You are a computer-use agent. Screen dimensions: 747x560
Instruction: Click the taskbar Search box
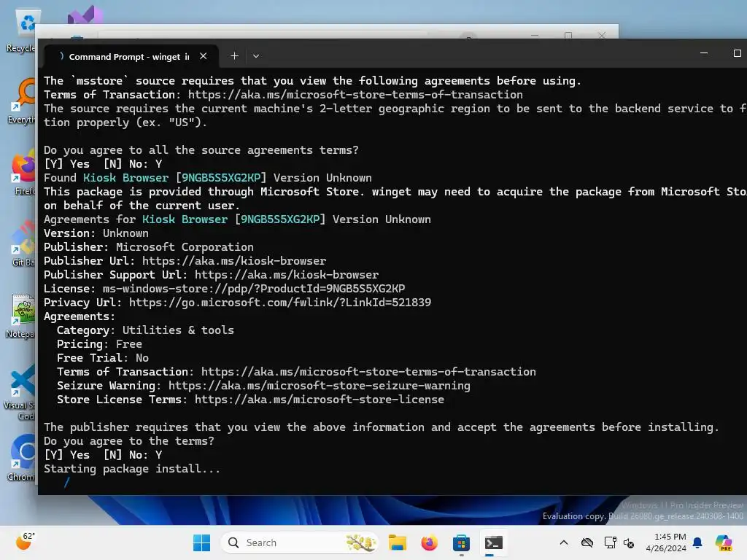[x=299, y=542]
